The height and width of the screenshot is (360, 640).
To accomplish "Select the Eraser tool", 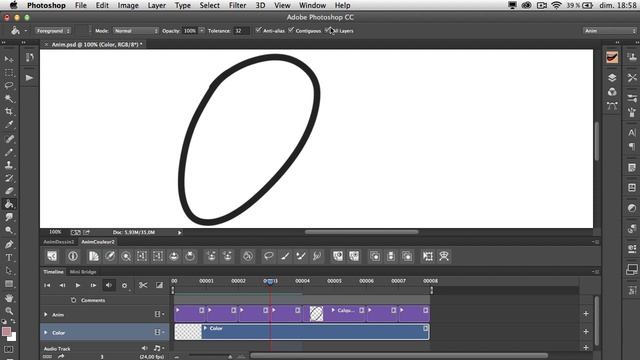I will point(9,191).
